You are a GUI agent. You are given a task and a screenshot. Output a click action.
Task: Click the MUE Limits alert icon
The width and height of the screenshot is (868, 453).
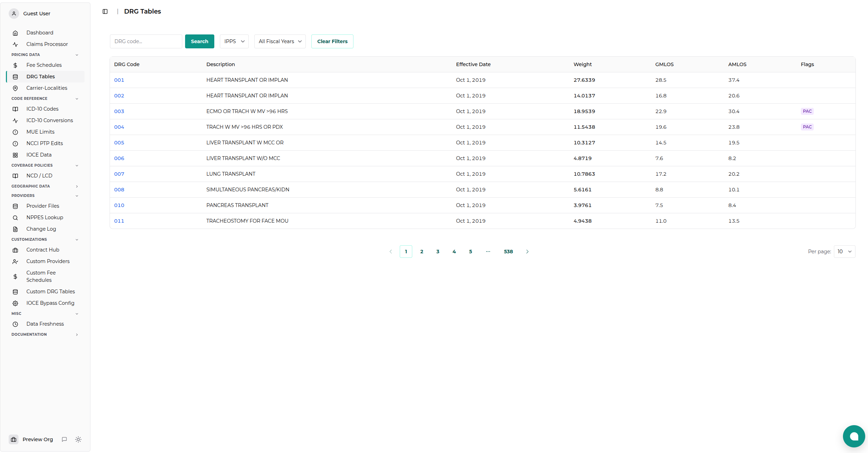point(15,132)
